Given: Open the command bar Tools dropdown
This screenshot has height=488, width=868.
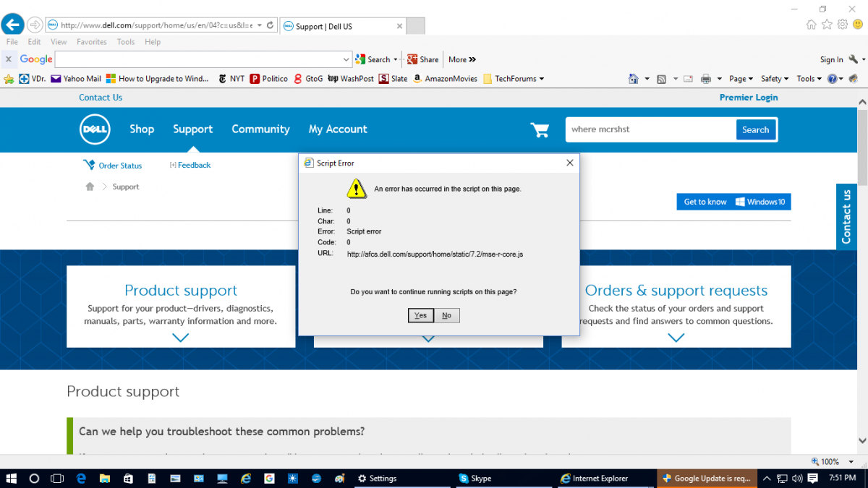Looking at the screenshot, I should tap(809, 79).
